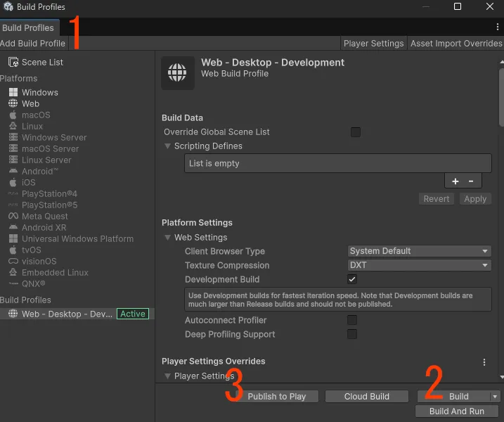Open the Client Browser Type dropdown
504x422 pixels.
tap(420, 251)
